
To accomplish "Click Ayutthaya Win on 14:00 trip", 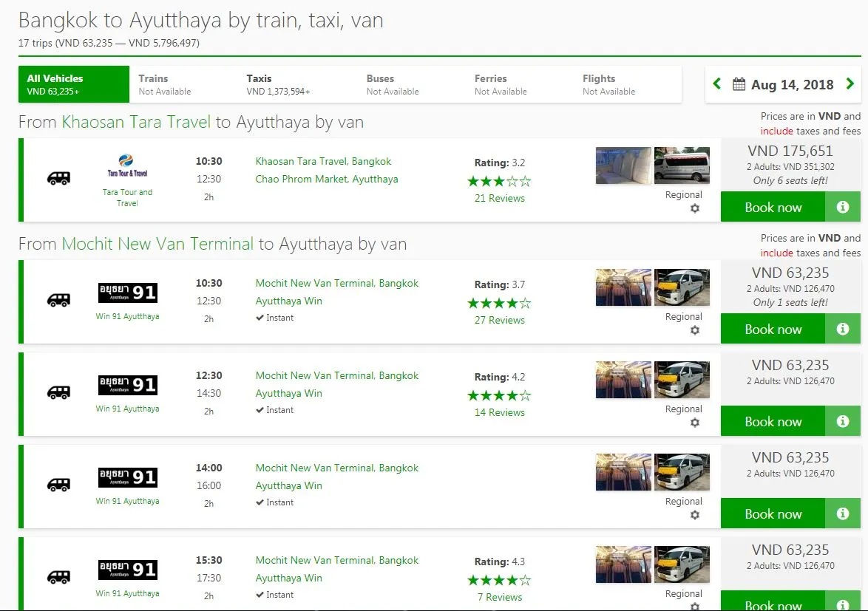I will pos(288,485).
